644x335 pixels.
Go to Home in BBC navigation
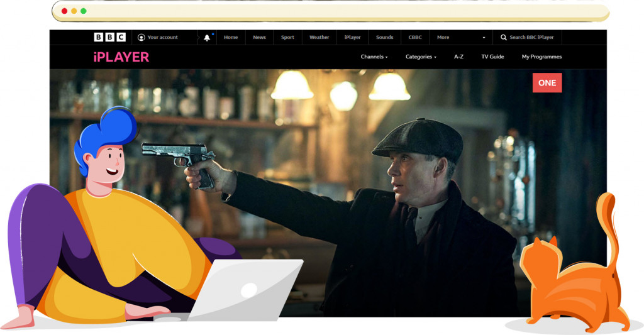pos(231,37)
